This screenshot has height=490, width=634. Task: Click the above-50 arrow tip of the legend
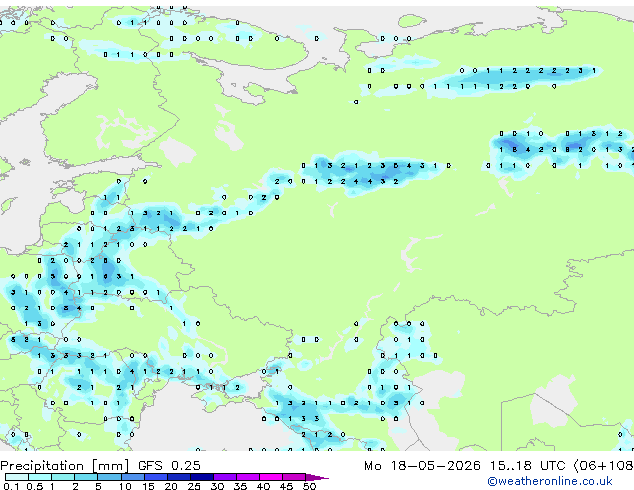click(317, 478)
